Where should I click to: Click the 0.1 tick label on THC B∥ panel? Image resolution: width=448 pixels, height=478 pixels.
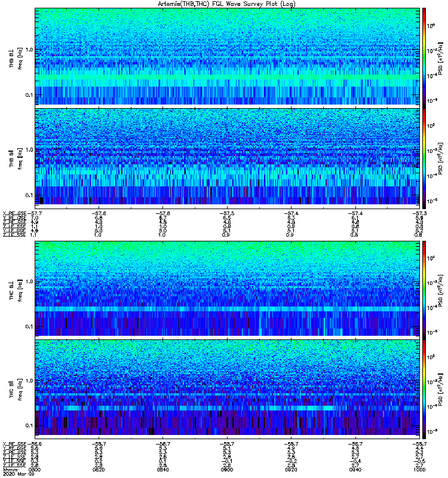point(29,425)
